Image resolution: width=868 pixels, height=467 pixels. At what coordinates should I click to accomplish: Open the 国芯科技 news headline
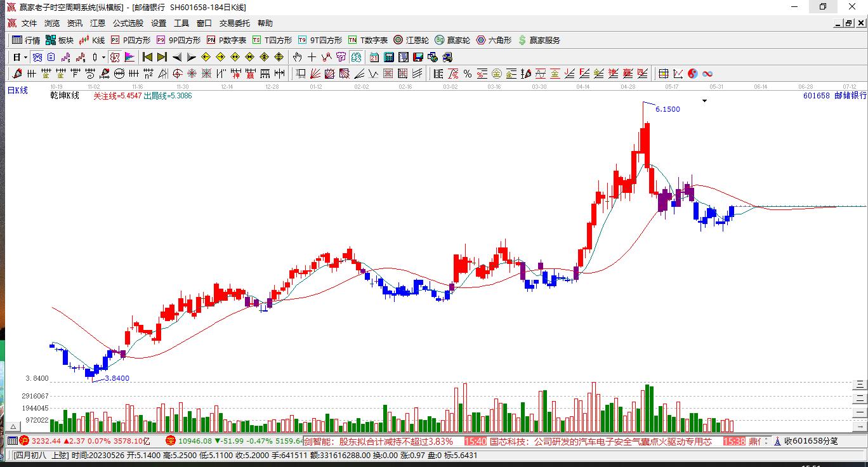point(600,441)
